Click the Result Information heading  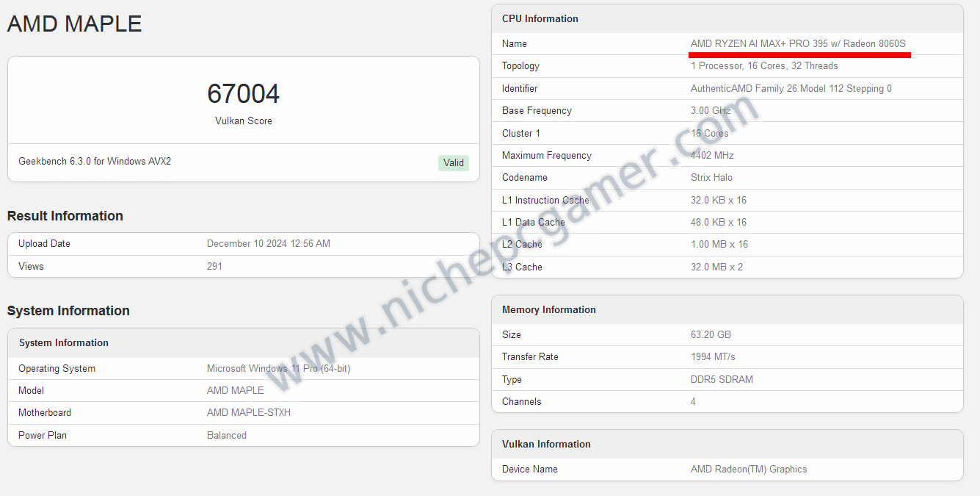click(65, 216)
